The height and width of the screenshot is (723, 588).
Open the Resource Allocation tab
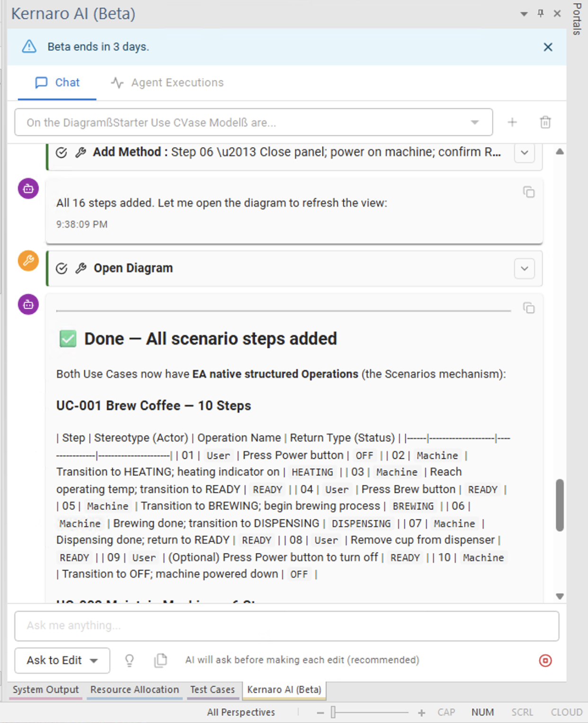[x=134, y=690]
